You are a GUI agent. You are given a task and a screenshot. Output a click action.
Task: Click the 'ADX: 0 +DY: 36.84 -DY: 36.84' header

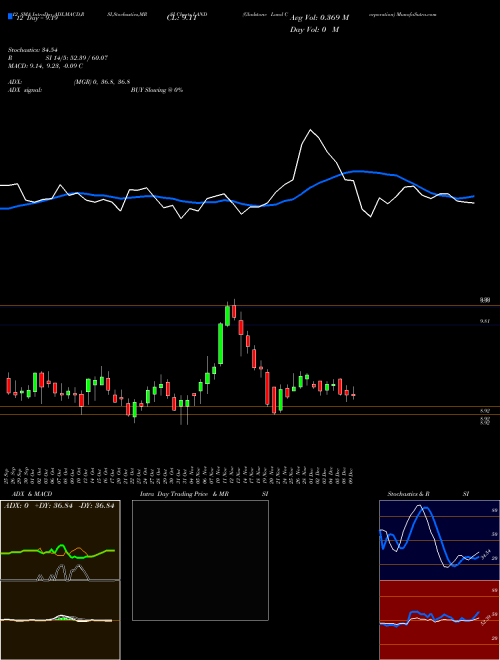(x=59, y=506)
